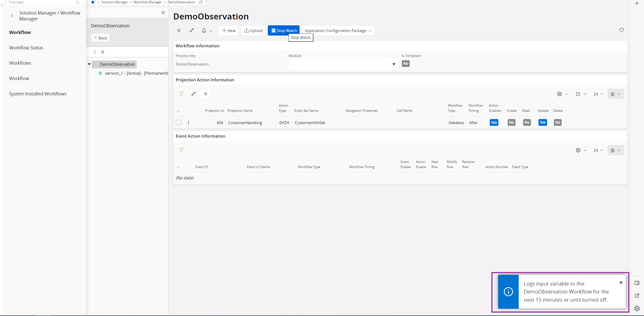This screenshot has width=644, height=316.
Task: Add new projection action with plus icon
Action: pos(206,94)
